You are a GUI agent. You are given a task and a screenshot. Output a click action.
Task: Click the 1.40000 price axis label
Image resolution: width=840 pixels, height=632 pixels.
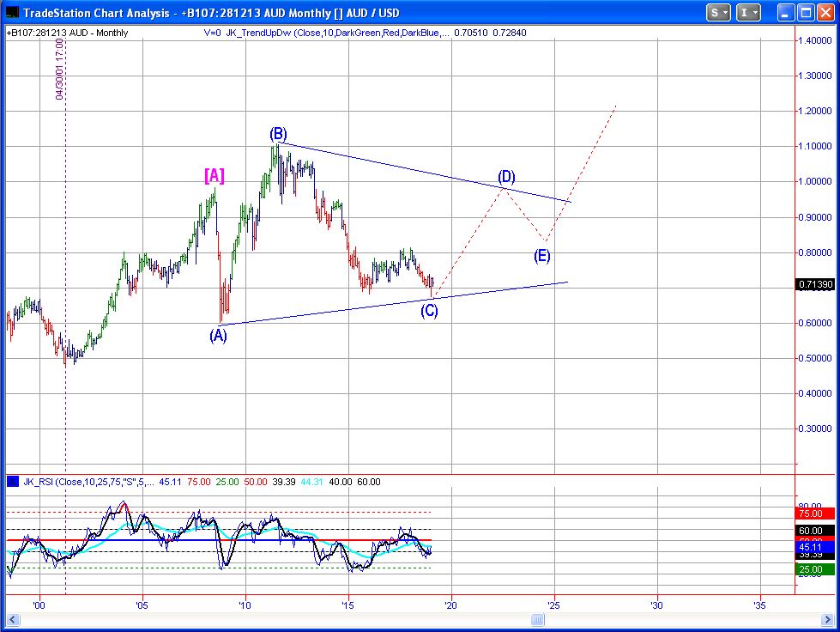tap(814, 40)
